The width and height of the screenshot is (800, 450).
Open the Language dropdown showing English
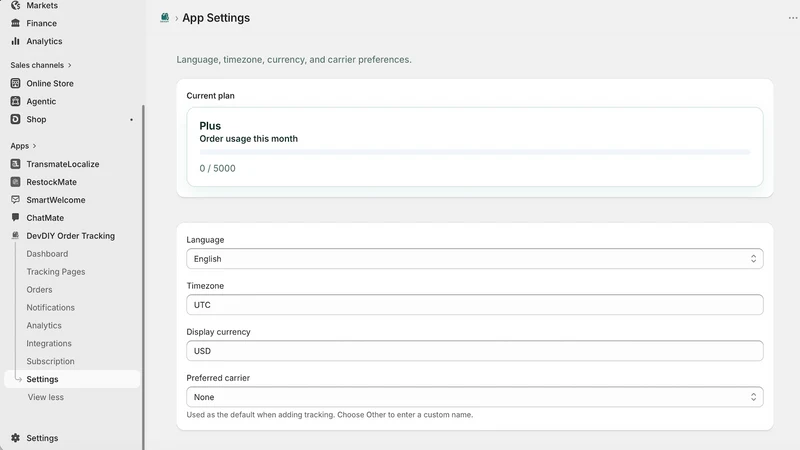click(474, 259)
